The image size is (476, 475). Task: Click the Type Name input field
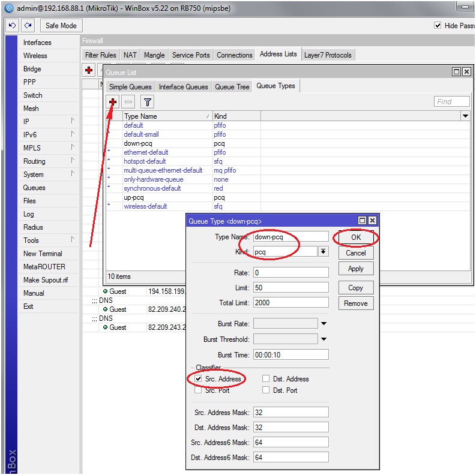click(x=291, y=237)
